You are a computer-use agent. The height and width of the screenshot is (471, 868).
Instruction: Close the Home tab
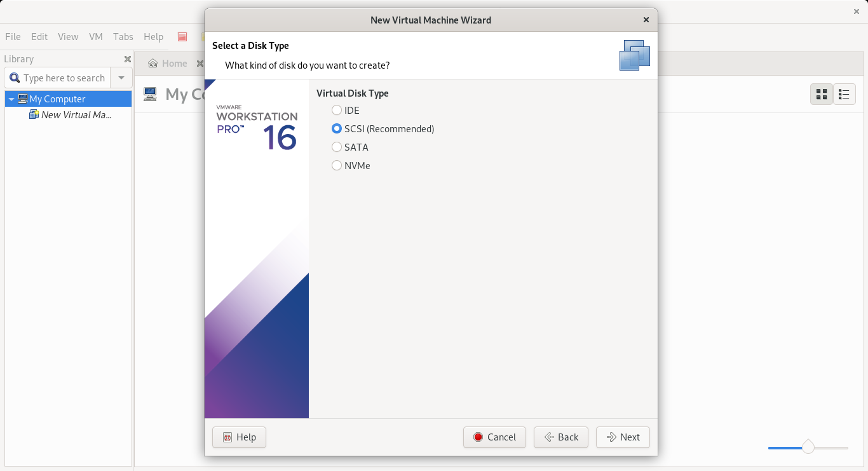pos(200,64)
